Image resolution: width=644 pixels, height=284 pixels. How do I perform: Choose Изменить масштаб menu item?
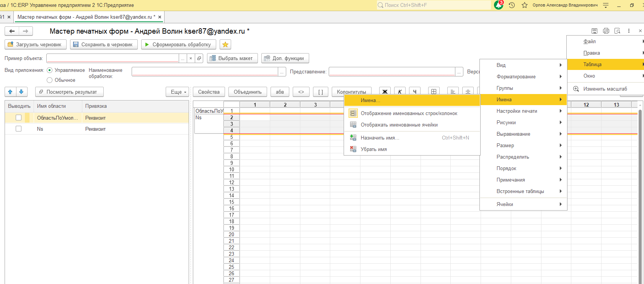tap(605, 89)
